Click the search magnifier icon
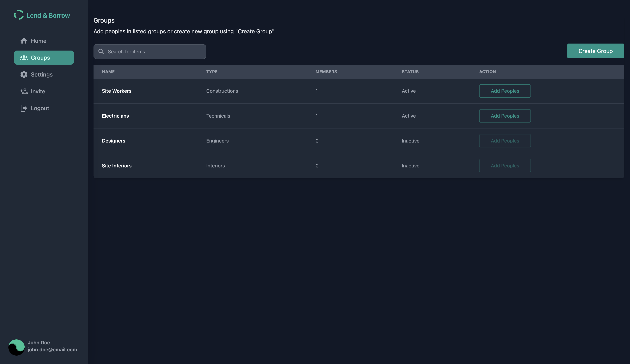630x364 pixels. [101, 52]
